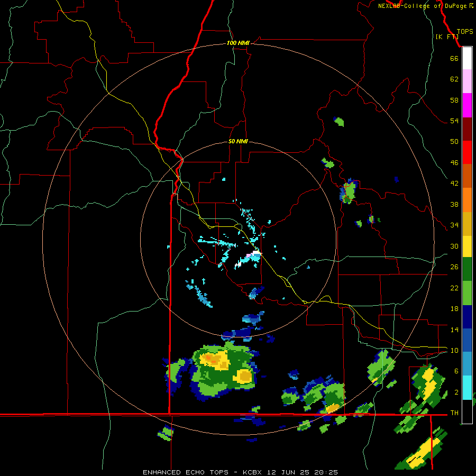The image size is (476, 476).
Task: Click the light blue 6 kft legend swatch
Action: click(x=467, y=364)
